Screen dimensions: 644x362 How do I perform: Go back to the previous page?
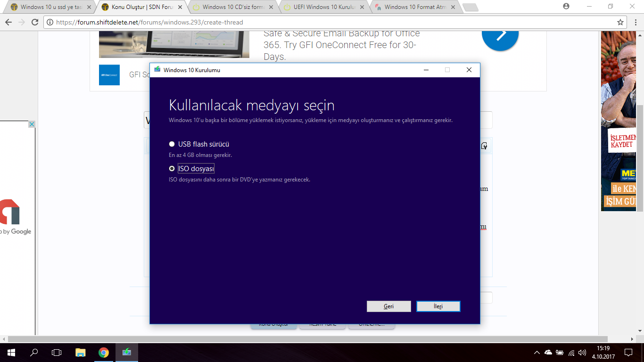click(x=9, y=22)
